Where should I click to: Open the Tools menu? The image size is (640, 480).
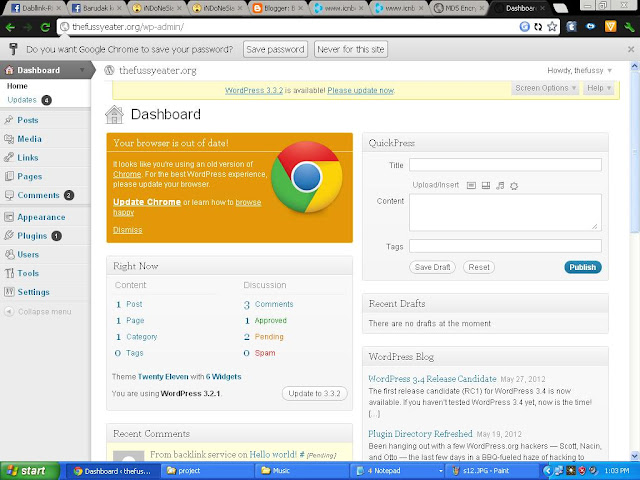coord(28,273)
